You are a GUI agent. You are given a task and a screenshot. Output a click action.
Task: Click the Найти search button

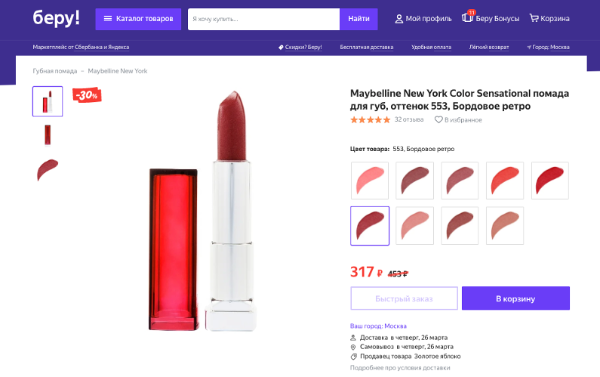tap(359, 19)
